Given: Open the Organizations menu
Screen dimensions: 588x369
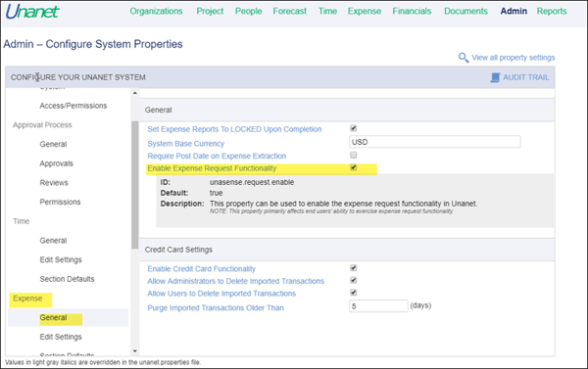Looking at the screenshot, I should [156, 11].
